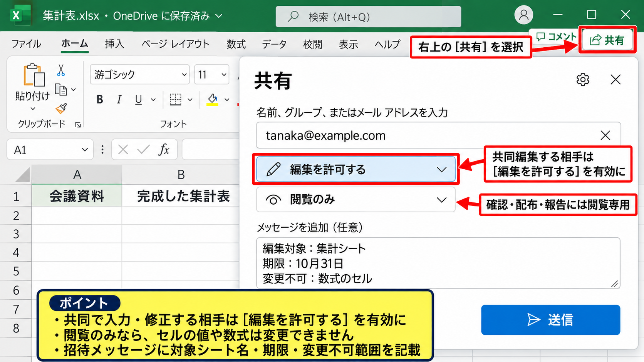Viewport: 644px width, 362px height.
Task: Expand the file name save location chevron
Action: pos(218,16)
